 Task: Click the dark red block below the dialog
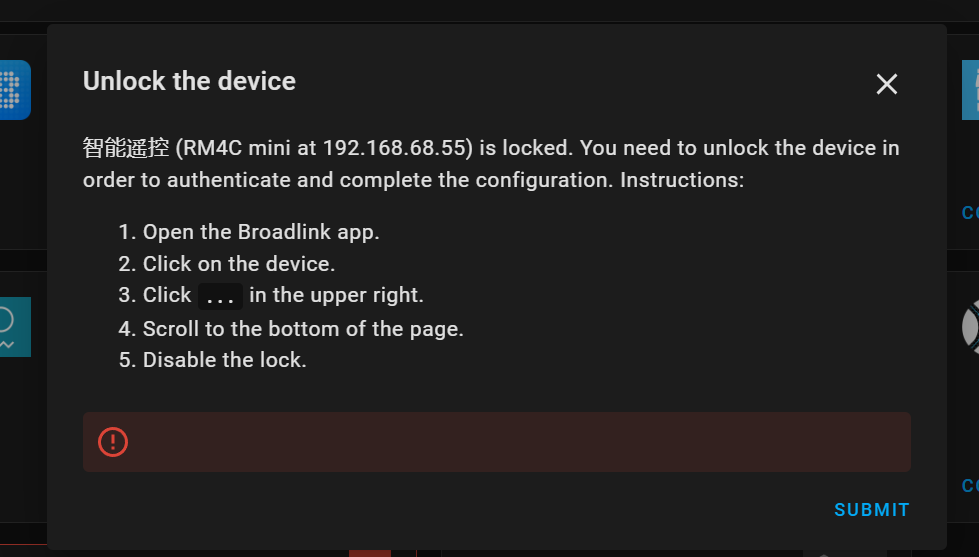(370, 553)
